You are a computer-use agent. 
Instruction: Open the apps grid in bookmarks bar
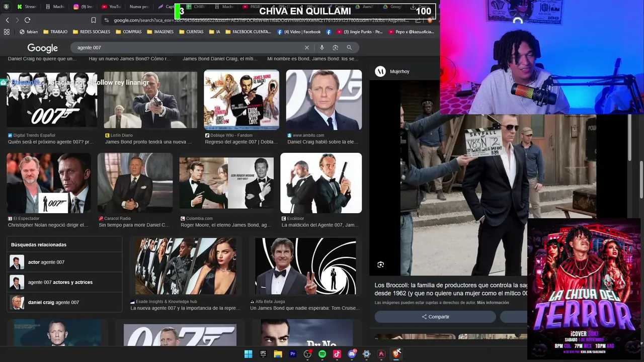click(7, 32)
